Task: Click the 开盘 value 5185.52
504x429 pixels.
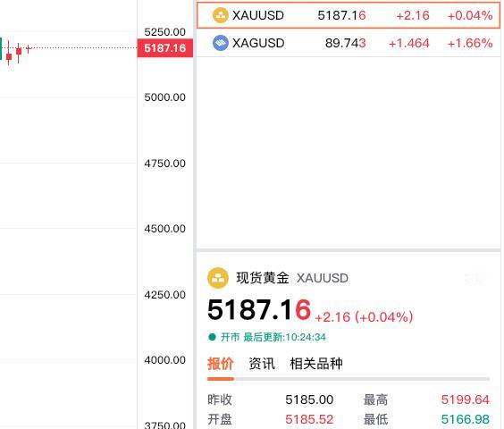Action: (309, 419)
